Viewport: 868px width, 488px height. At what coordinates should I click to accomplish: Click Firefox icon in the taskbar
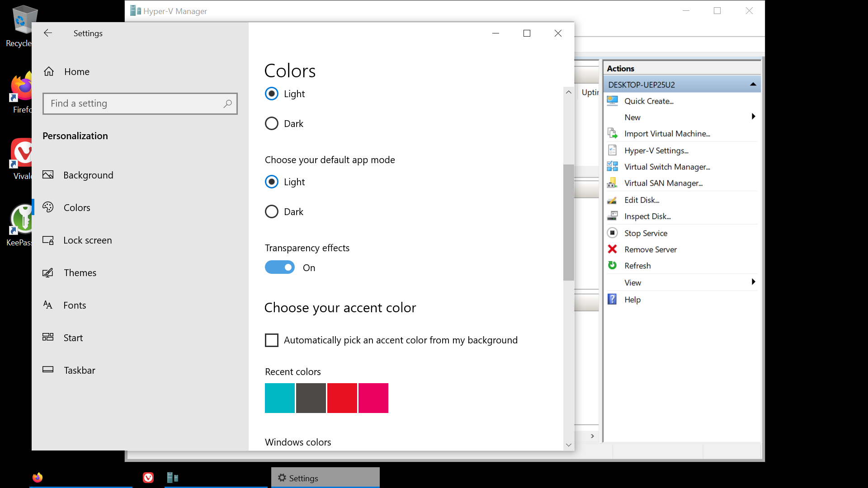point(38,477)
